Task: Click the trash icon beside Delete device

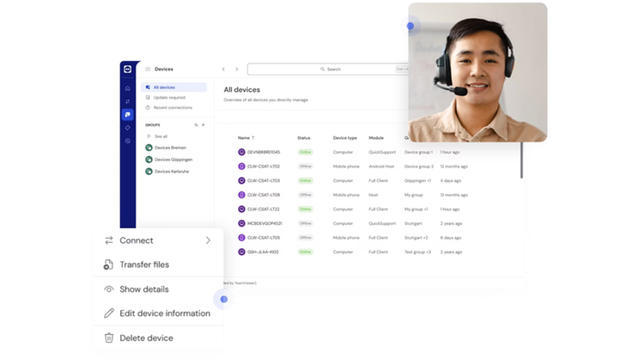Action: pos(108,337)
